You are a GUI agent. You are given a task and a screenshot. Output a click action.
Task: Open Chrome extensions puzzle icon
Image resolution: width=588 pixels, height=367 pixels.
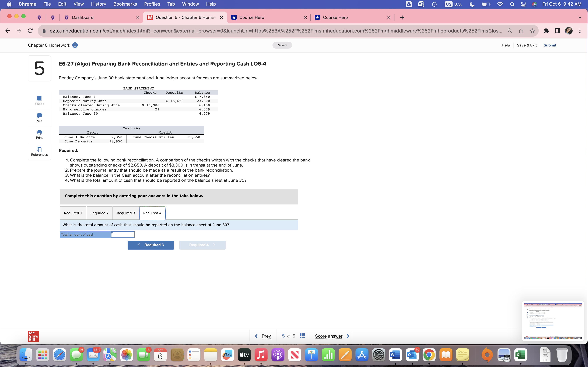[546, 31]
